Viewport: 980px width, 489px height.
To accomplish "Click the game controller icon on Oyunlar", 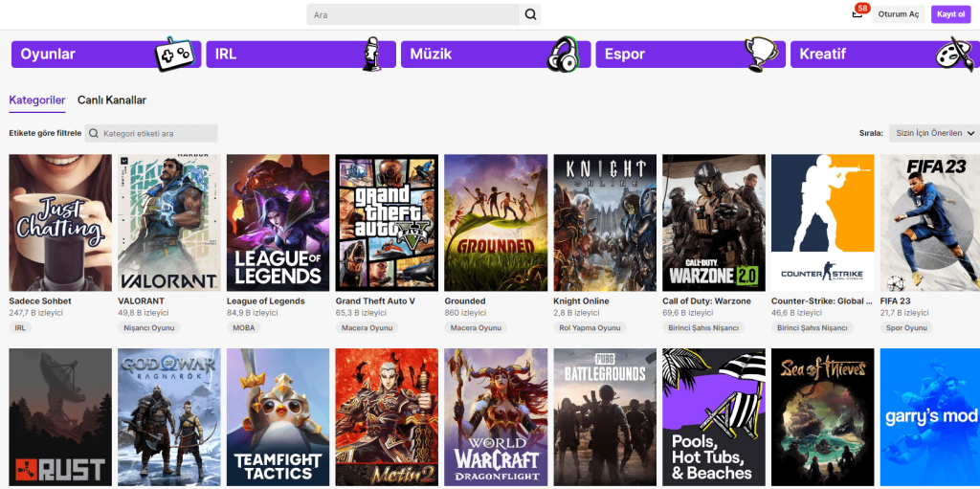I will tap(174, 54).
